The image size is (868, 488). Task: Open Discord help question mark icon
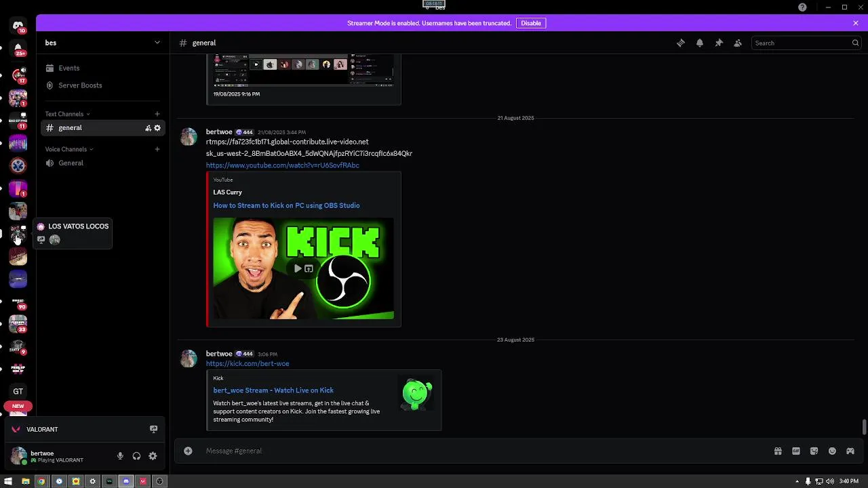[x=802, y=7]
